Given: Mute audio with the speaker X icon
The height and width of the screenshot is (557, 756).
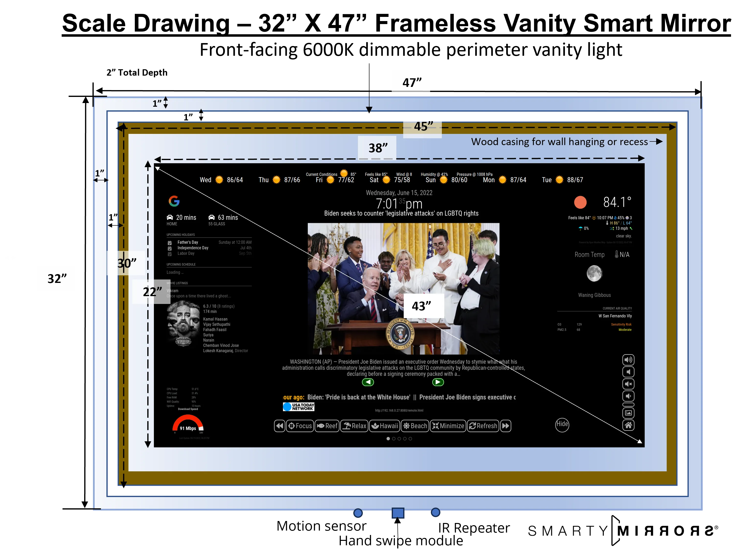Looking at the screenshot, I should [x=628, y=384].
